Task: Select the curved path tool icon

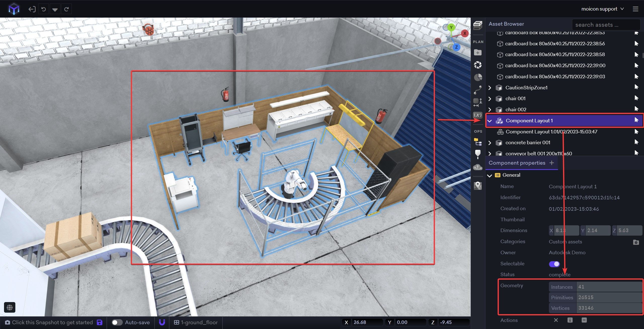Action: point(477,89)
